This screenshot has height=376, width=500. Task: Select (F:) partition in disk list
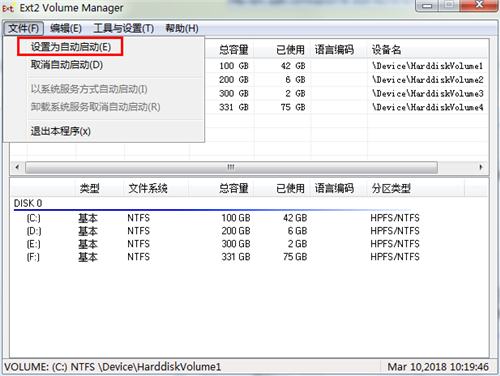33,257
